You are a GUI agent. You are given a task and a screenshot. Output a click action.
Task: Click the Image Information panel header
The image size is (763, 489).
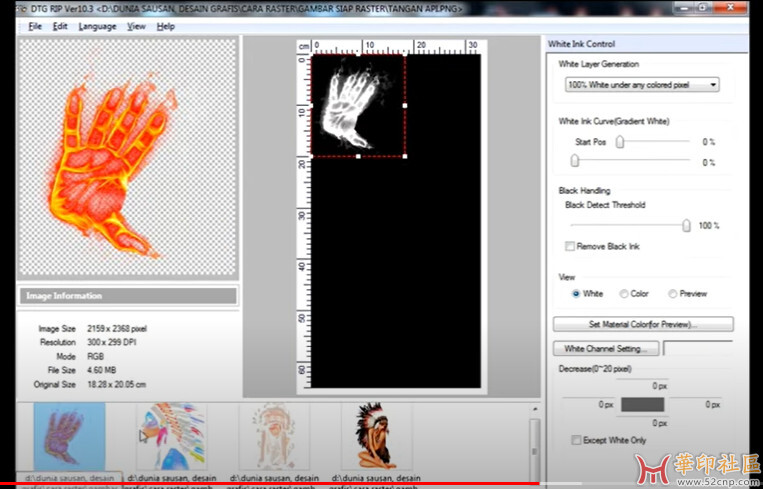[x=128, y=296]
